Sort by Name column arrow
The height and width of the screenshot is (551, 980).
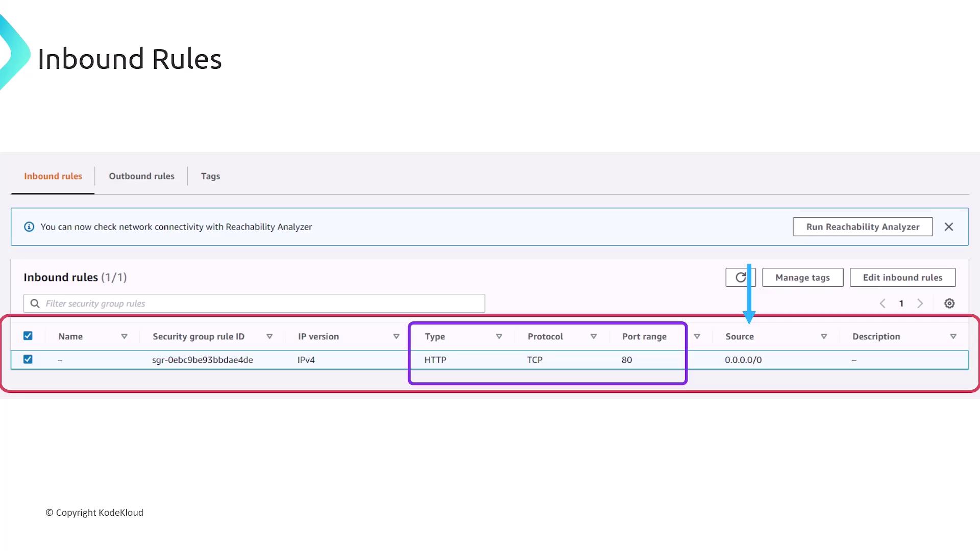click(124, 337)
